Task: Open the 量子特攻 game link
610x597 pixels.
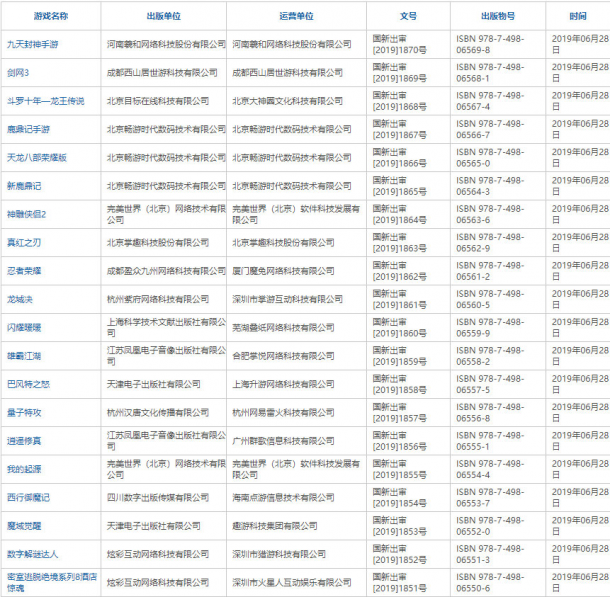Action: 24,413
